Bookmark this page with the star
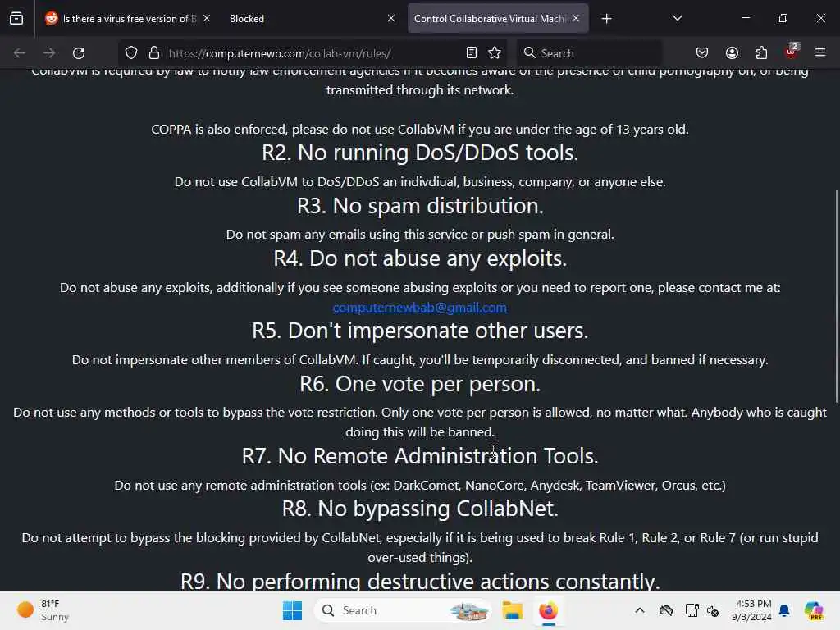 click(495, 52)
